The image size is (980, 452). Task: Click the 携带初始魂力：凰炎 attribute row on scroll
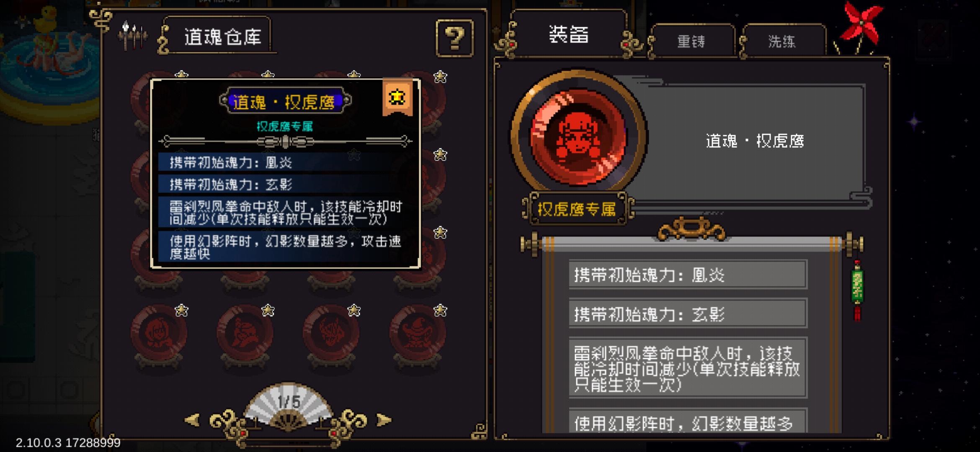click(688, 275)
